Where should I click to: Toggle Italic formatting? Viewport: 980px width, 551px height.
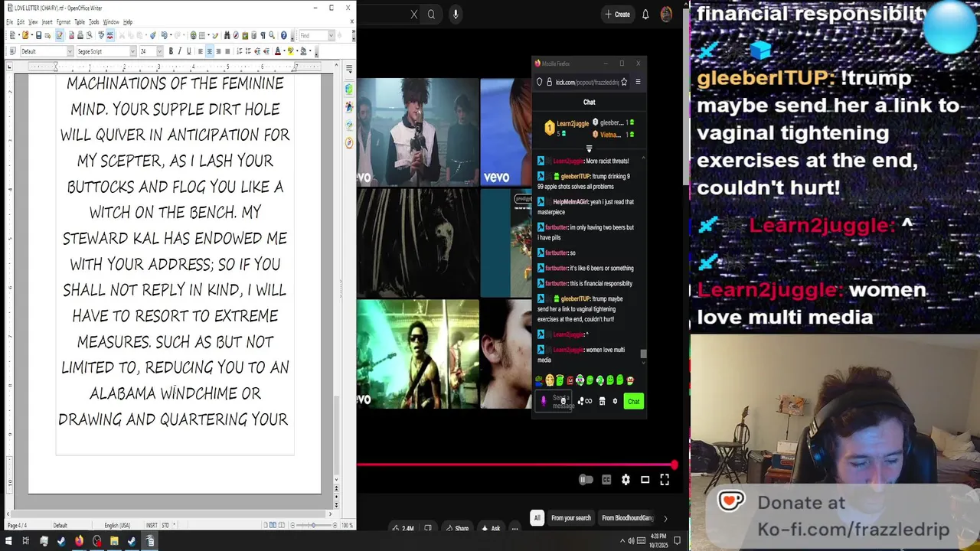180,51
